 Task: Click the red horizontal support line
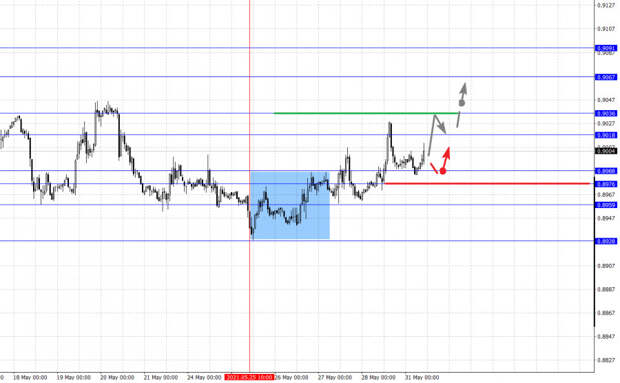[487, 183]
